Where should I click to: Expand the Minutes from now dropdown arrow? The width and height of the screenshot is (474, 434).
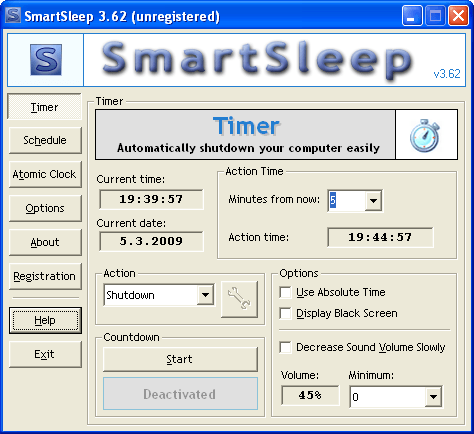pos(373,201)
